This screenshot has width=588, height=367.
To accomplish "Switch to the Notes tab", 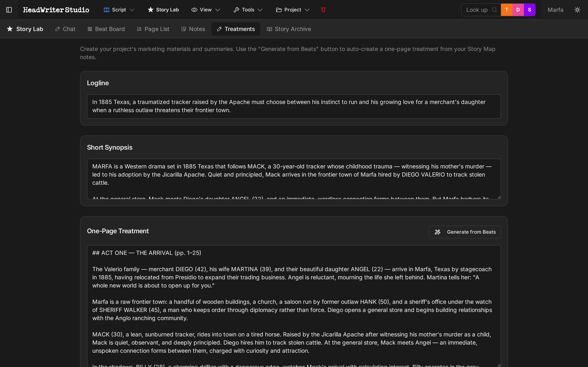I will (193, 29).
